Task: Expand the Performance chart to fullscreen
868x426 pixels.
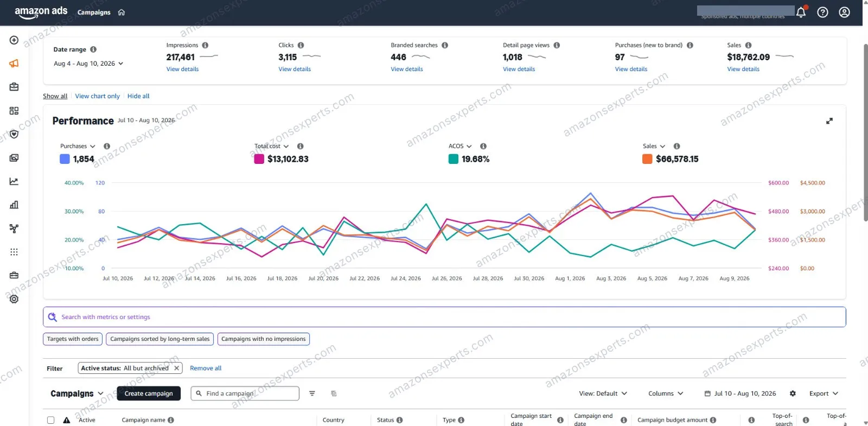Action: coord(829,121)
